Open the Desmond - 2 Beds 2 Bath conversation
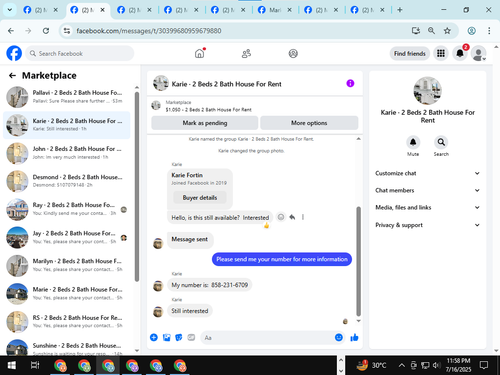Viewport: 500px width, 375px height. [68, 181]
